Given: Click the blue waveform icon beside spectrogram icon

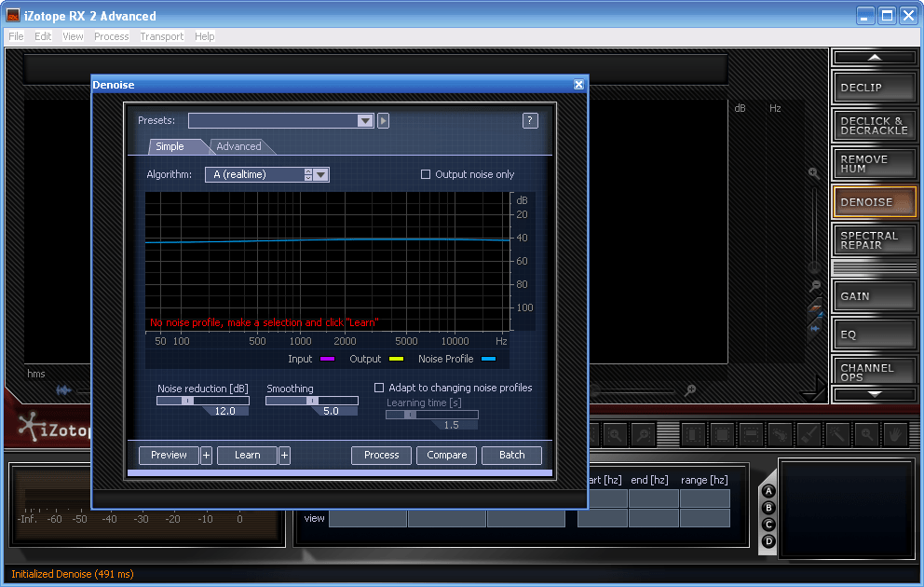Looking at the screenshot, I should click(x=816, y=328).
